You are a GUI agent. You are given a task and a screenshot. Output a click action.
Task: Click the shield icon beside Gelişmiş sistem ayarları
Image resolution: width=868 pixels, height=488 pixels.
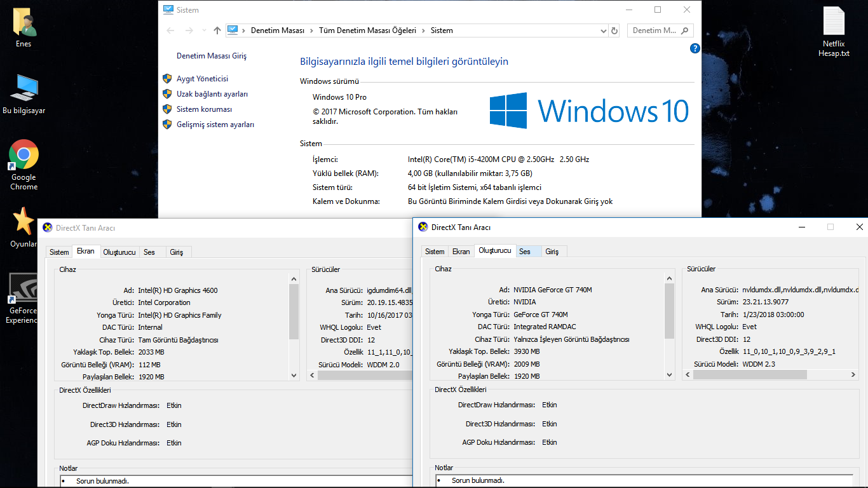[167, 125]
